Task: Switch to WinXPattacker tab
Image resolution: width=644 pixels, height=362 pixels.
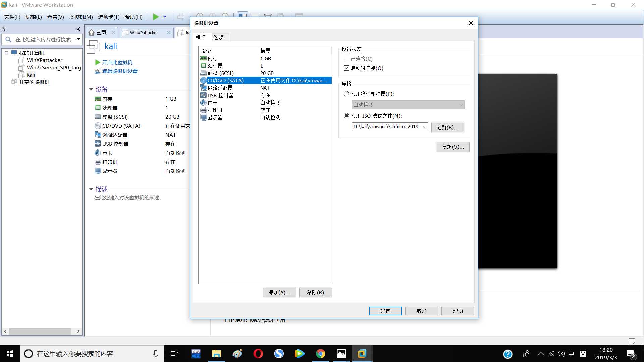Action: click(144, 33)
